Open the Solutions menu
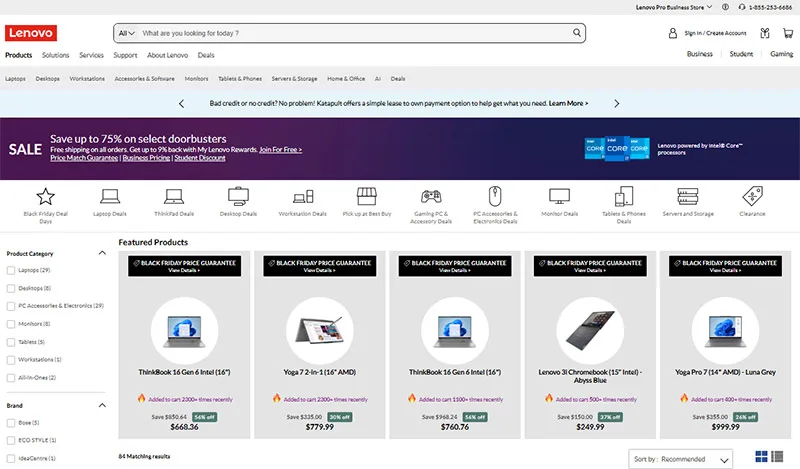Viewport: 800px width, 469px height. tap(56, 55)
